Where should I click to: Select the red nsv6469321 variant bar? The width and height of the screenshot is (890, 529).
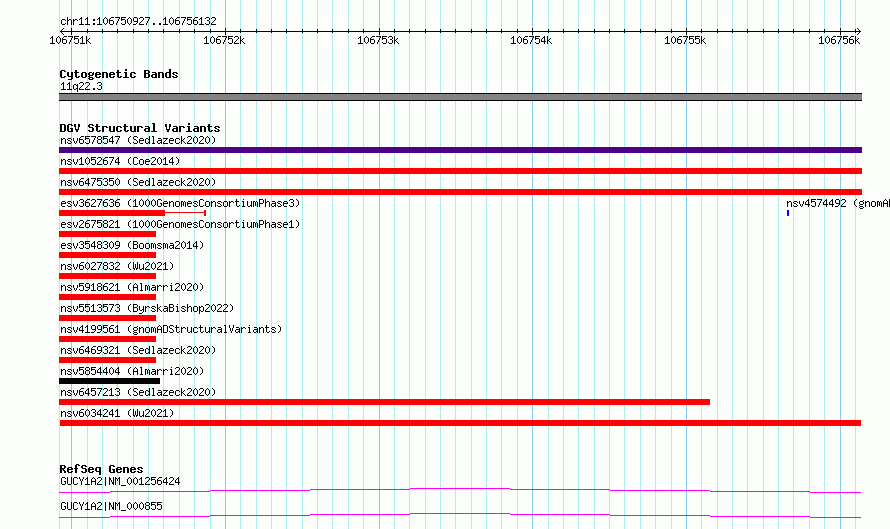[107, 360]
